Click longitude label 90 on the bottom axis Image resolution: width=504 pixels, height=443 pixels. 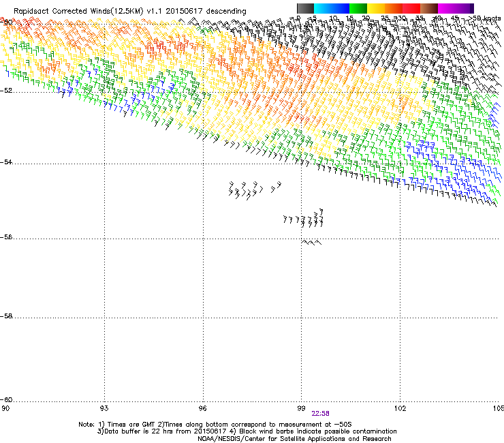tap(5, 408)
